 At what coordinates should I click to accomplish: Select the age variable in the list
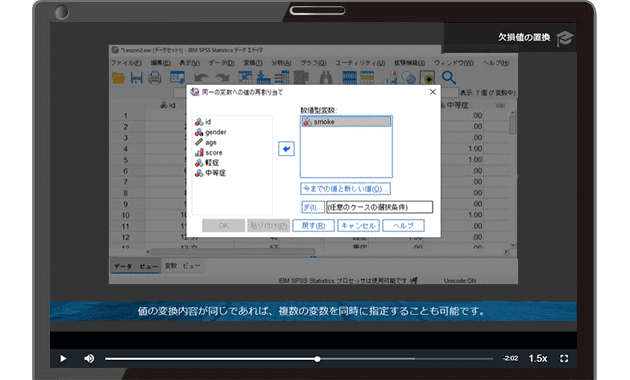tap(206, 143)
